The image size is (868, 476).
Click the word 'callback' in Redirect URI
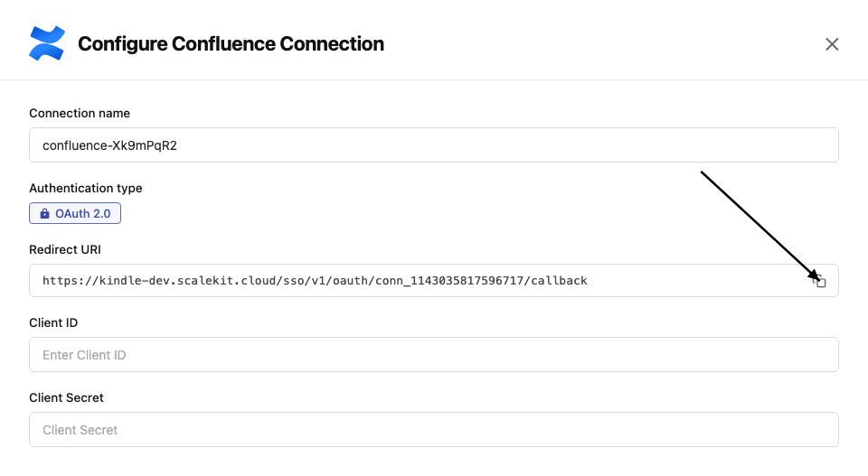(x=560, y=281)
